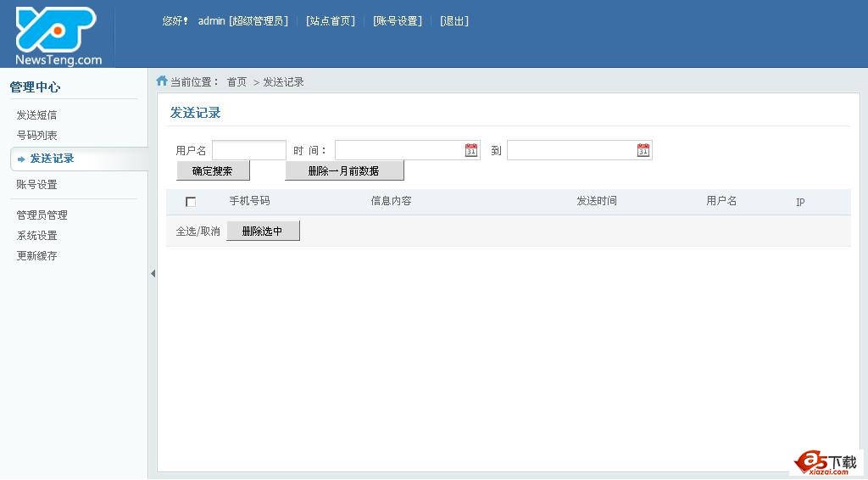
Task: Open 管理员管理 in the sidebar
Action: tap(42, 215)
